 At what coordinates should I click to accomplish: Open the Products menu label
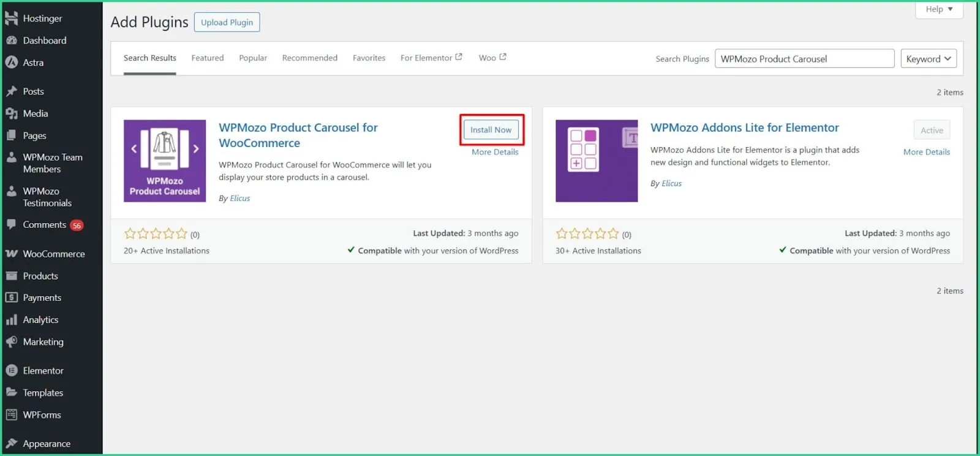point(40,276)
